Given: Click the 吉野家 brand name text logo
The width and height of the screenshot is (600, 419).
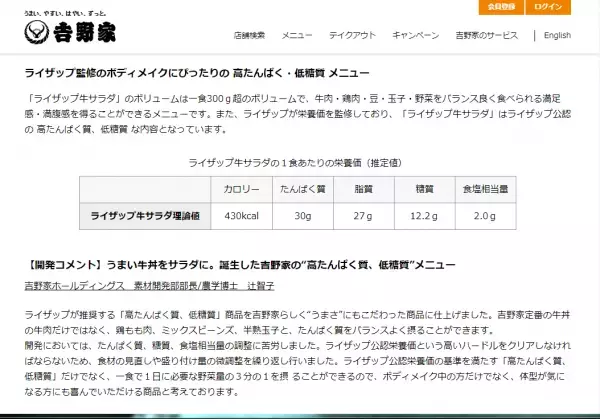Looking at the screenshot, I should [85, 32].
